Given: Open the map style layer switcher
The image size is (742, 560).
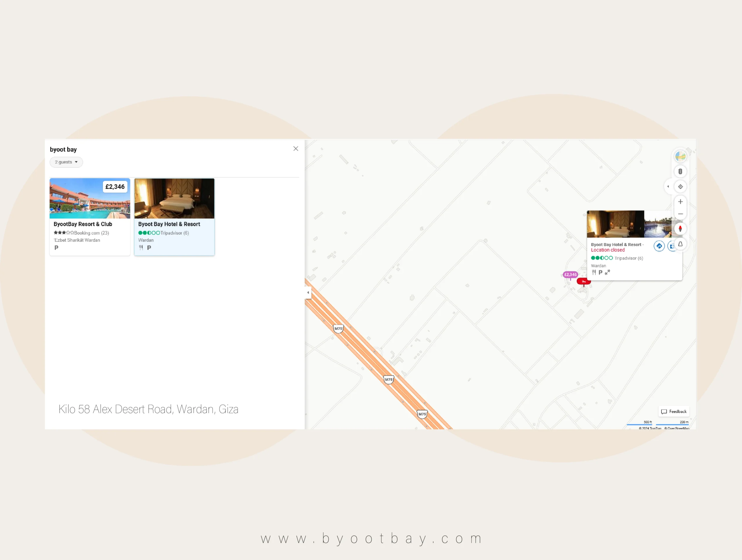Looking at the screenshot, I should click(680, 156).
